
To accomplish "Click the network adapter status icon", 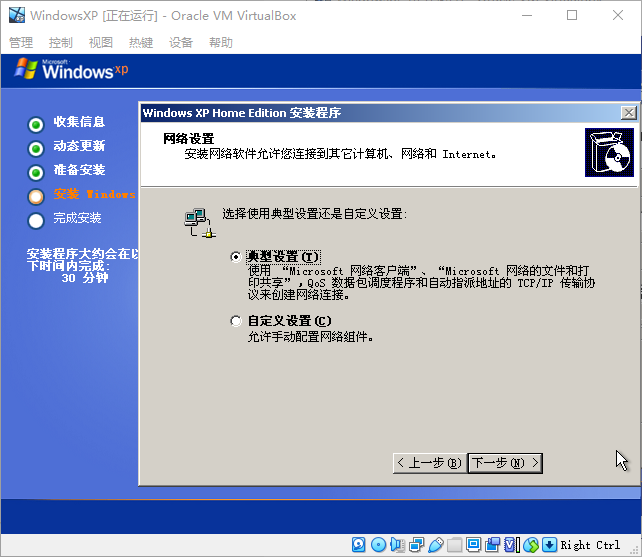I will (416, 545).
